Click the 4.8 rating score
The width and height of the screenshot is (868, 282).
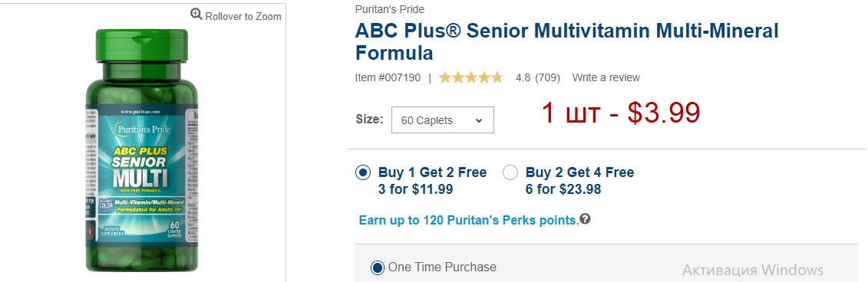[x=523, y=77]
